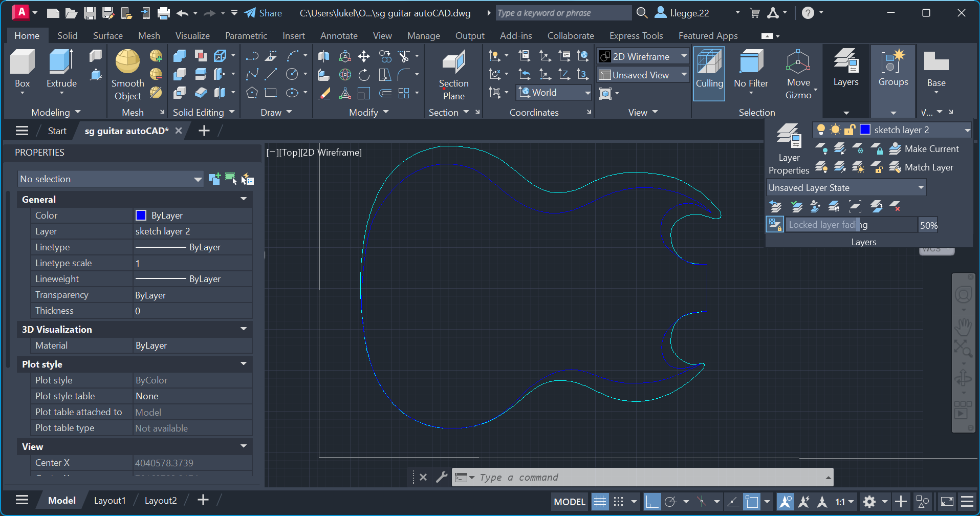This screenshot has width=980, height=516.
Task: Click the Select Objects icon in Properties
Action: (x=231, y=179)
